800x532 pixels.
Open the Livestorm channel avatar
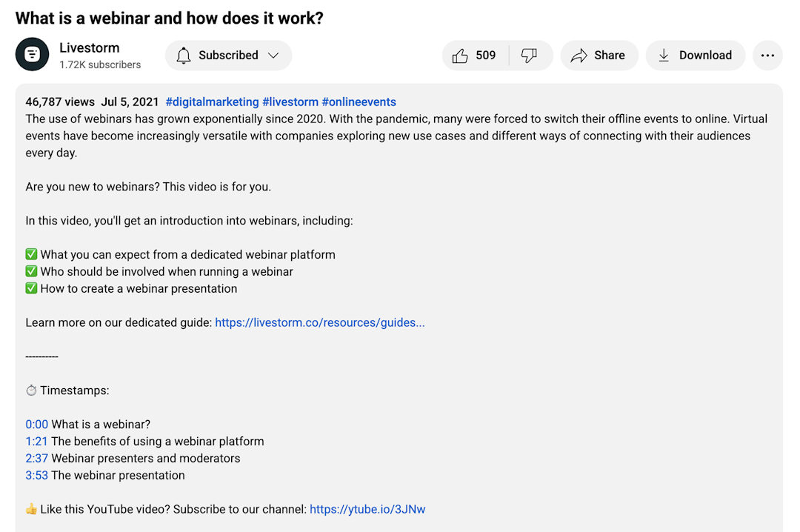click(32, 54)
